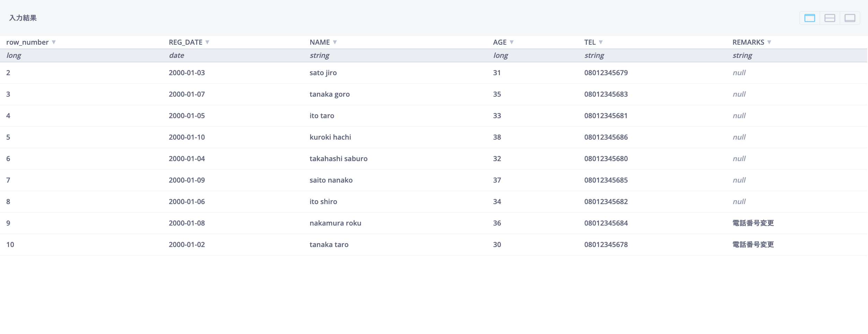The image size is (868, 334).
Task: Open the REMARKS column dropdown arrow
Action: (x=769, y=42)
